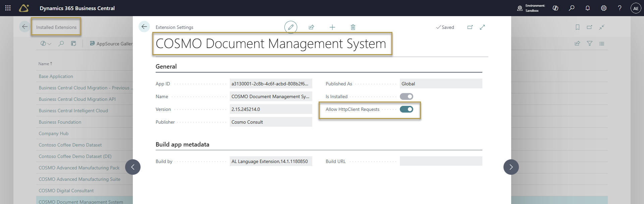Open Business Foundation extension

tap(60, 122)
